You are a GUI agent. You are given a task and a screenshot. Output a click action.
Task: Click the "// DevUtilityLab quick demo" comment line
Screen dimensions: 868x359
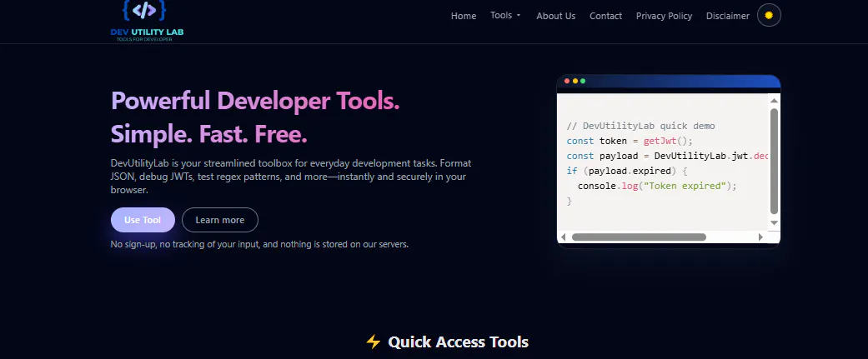coord(640,126)
